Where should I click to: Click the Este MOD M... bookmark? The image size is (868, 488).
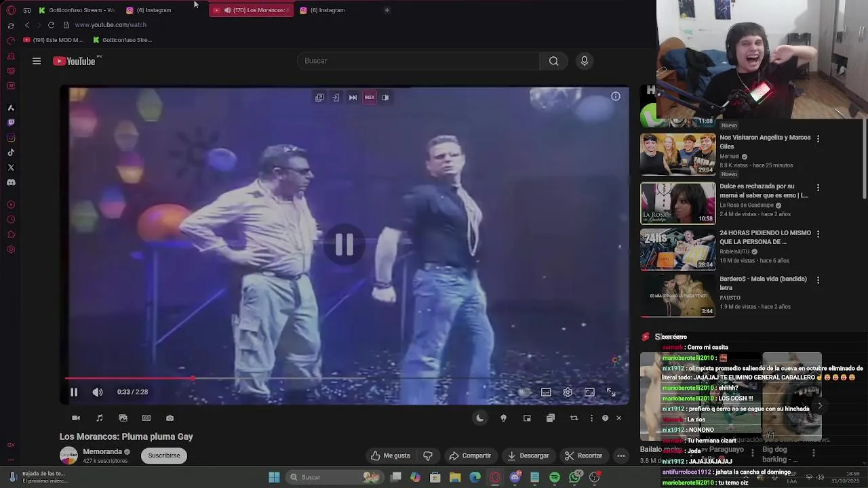pos(53,40)
